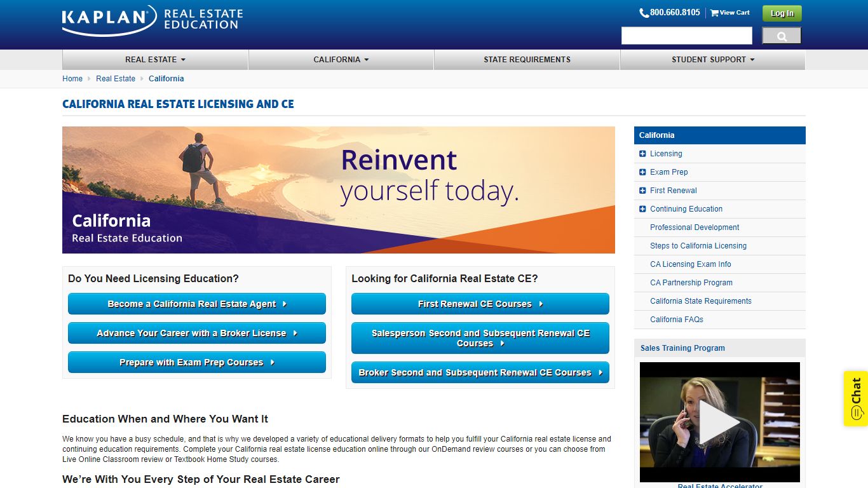Image resolution: width=868 pixels, height=488 pixels.
Task: Click the Log In button
Action: [x=782, y=13]
